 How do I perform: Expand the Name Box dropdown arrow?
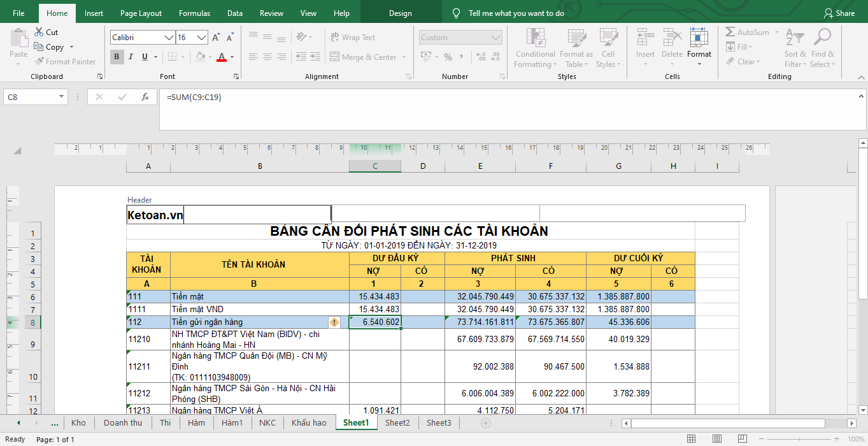[62, 97]
